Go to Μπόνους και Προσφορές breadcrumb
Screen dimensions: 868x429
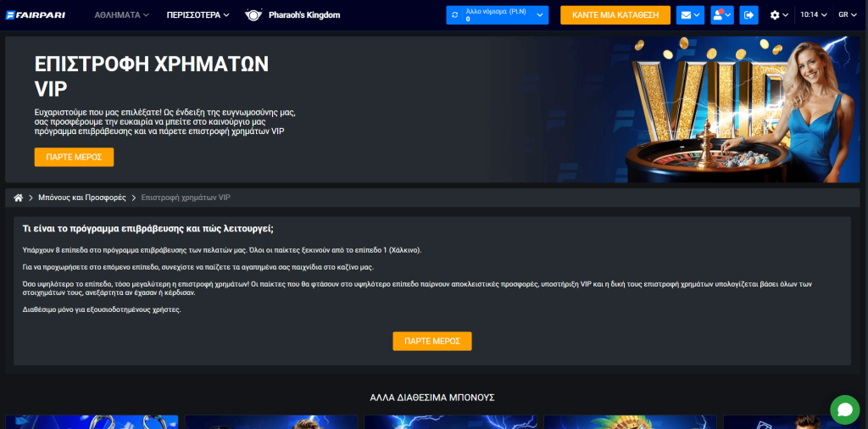coord(82,198)
